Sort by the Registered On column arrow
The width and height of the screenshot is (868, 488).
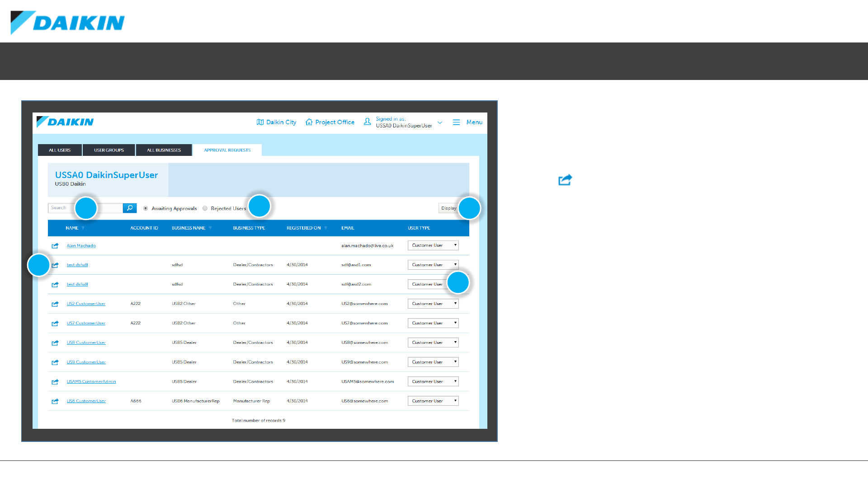(x=325, y=228)
